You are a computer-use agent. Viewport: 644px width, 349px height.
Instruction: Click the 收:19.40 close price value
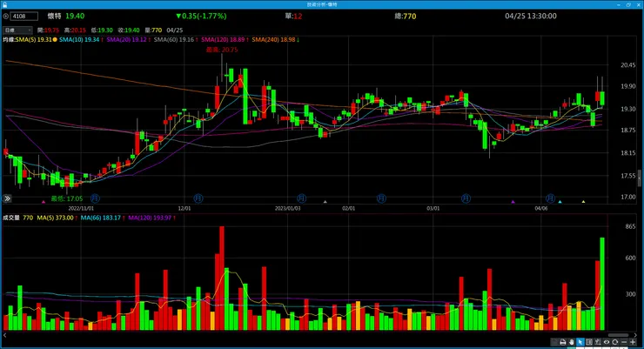tap(129, 30)
